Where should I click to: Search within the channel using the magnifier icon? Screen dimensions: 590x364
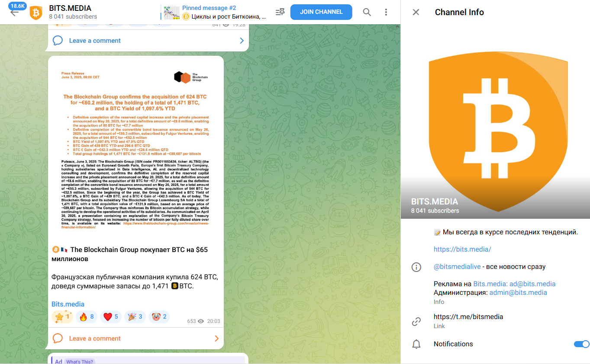(x=367, y=12)
